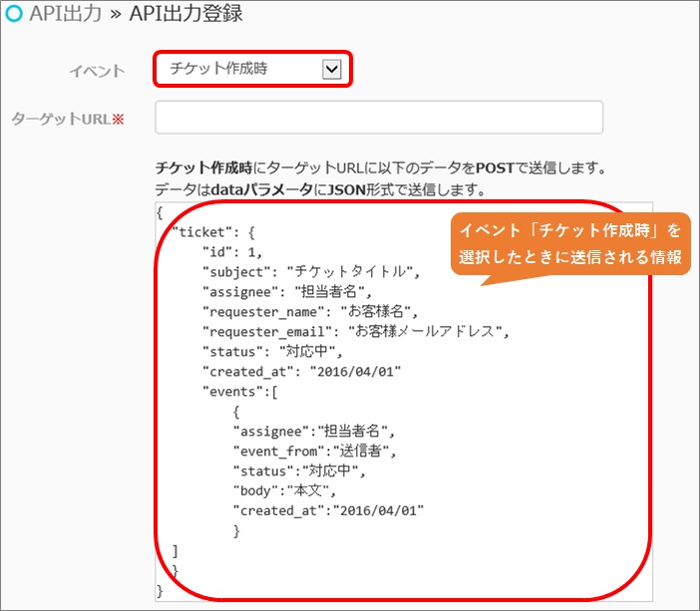Click the "body":"本文" line
This screenshot has width=700, height=611.
(x=284, y=491)
